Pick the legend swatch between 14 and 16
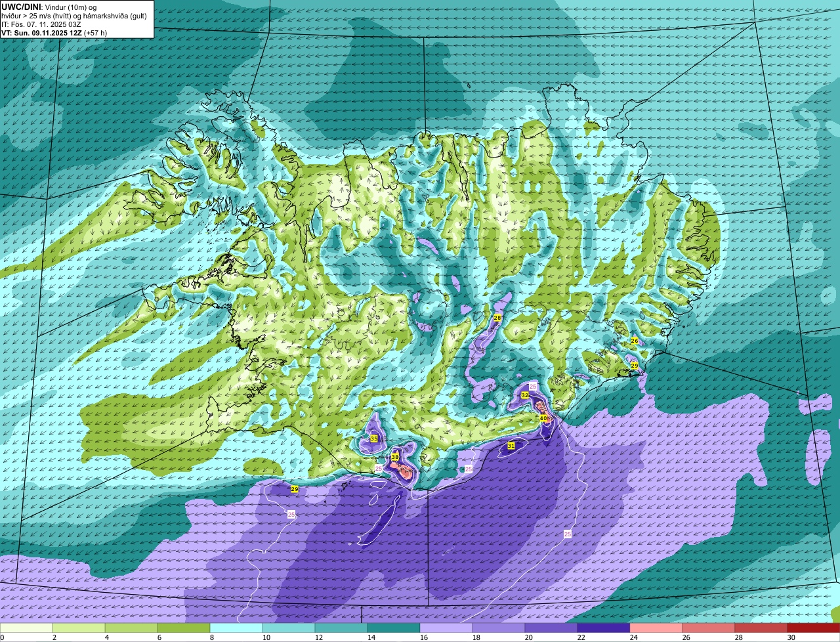840x642 pixels. 394,628
